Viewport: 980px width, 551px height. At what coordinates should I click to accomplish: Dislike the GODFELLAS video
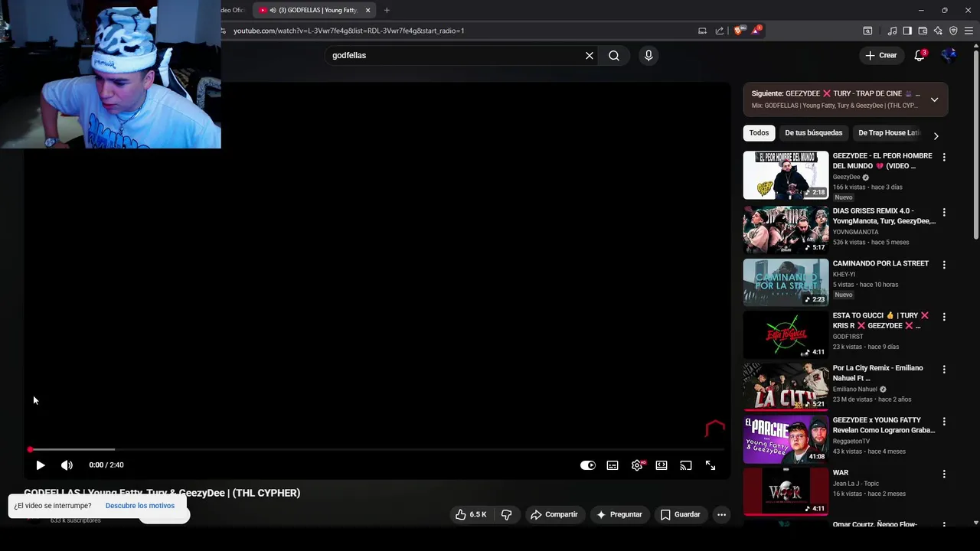506,514
